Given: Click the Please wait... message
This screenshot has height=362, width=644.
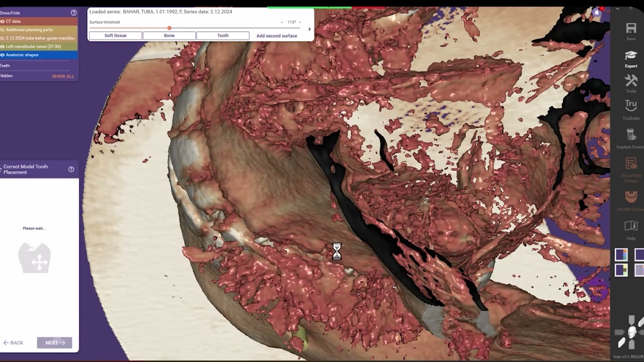Looking at the screenshot, I should [34, 228].
